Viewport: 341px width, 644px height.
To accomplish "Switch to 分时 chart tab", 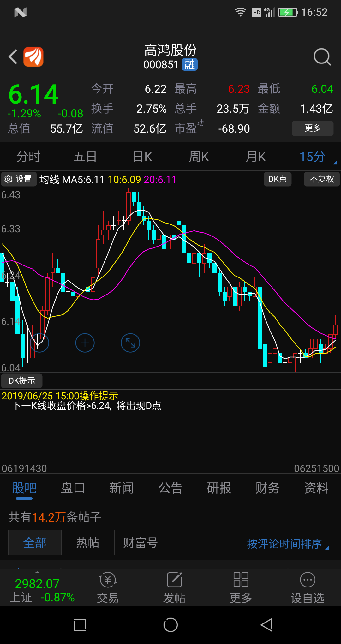I will pyautogui.click(x=28, y=157).
